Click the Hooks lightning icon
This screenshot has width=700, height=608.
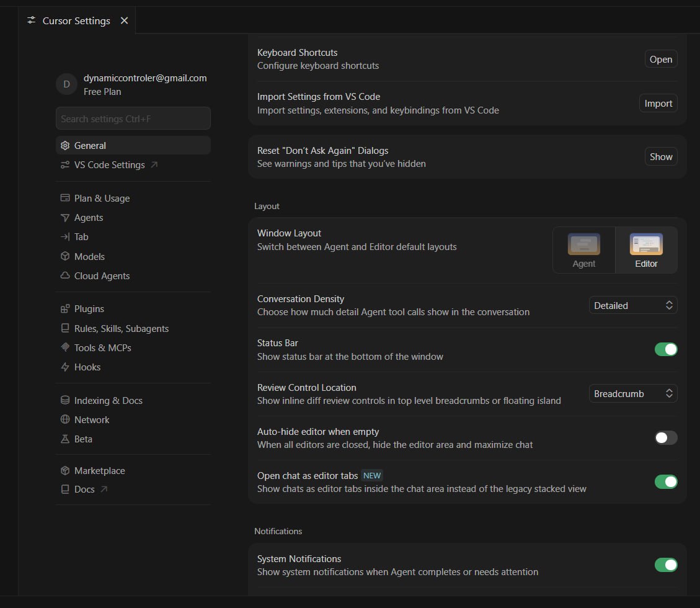pyautogui.click(x=65, y=367)
